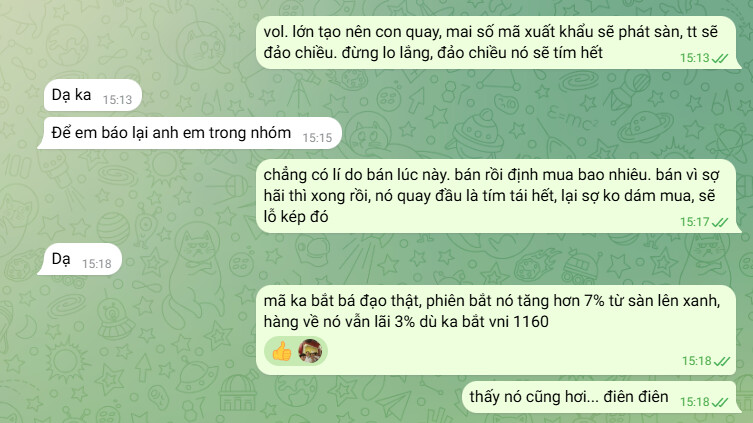753x423 pixels.
Task: Click read checkmarks on the 'mã ka bắt' message
Action: 721,361
